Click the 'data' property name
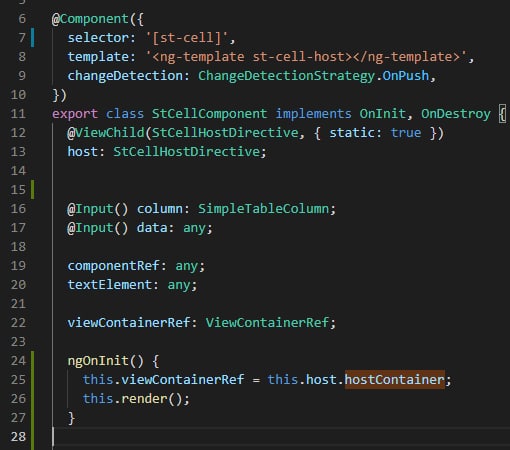This screenshot has width=510, height=450. pyautogui.click(x=152, y=228)
